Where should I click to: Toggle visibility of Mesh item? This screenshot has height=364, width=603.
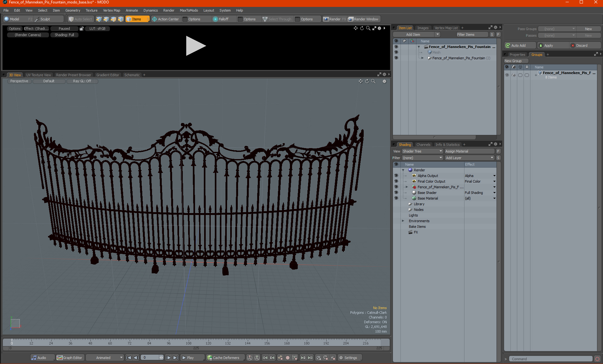coord(396,52)
